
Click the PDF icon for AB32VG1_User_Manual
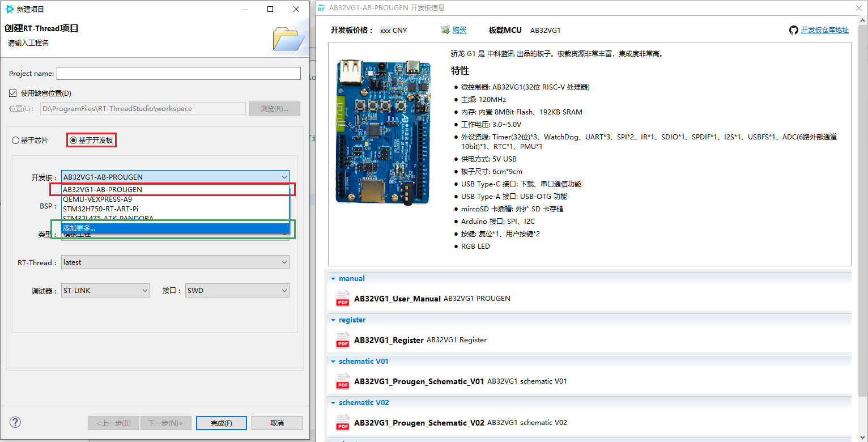click(343, 298)
